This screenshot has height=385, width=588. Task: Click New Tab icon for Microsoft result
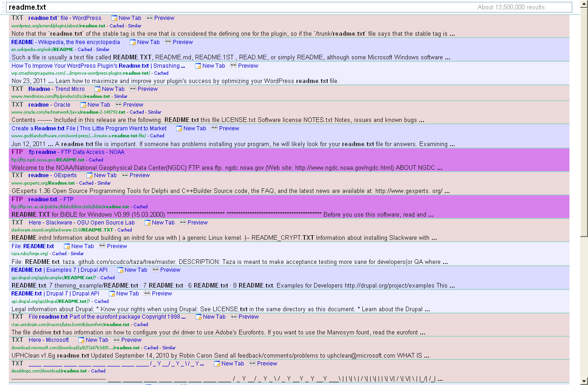click(81, 340)
